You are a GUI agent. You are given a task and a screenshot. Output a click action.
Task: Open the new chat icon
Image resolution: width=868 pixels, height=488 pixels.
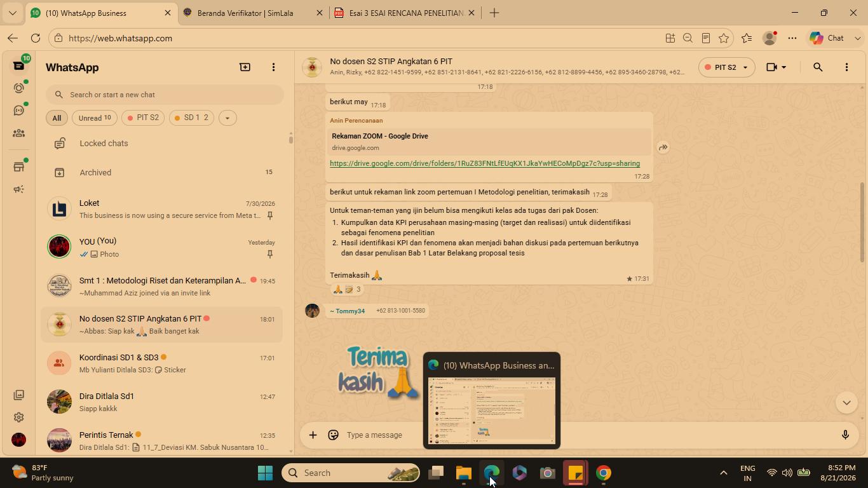[245, 67]
